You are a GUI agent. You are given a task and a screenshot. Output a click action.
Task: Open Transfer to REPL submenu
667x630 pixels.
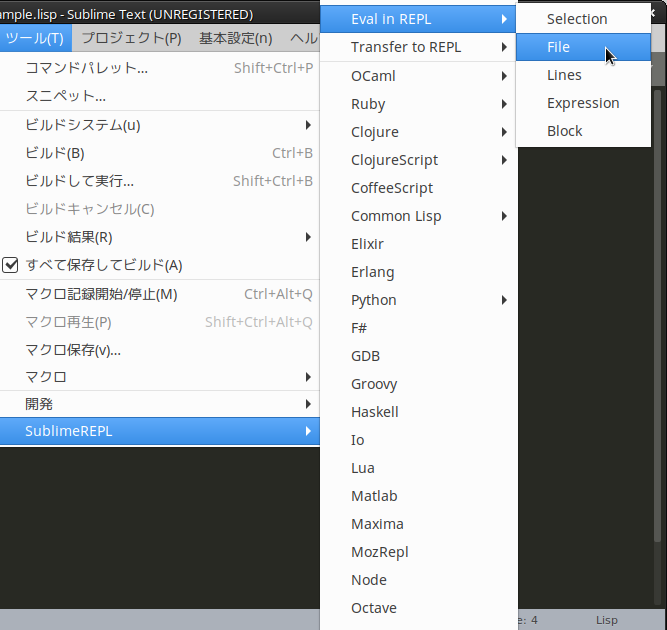[x=419, y=47]
